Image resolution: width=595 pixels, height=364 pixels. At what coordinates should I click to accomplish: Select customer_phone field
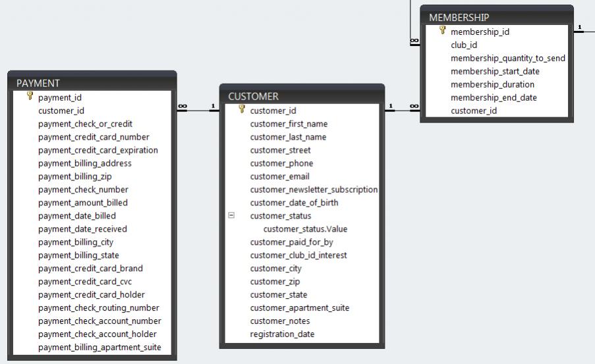pyautogui.click(x=281, y=163)
